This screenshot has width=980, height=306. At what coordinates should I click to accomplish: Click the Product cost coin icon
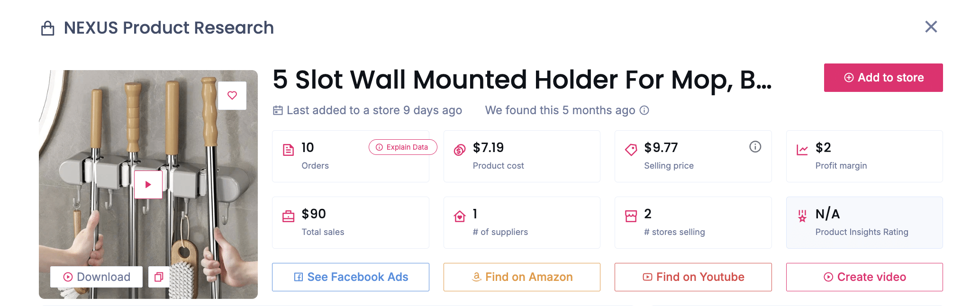(460, 150)
